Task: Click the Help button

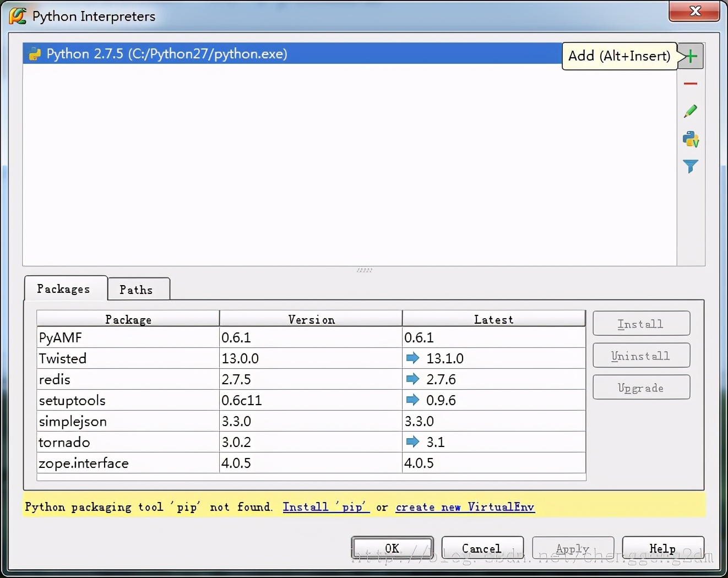Action: (662, 548)
